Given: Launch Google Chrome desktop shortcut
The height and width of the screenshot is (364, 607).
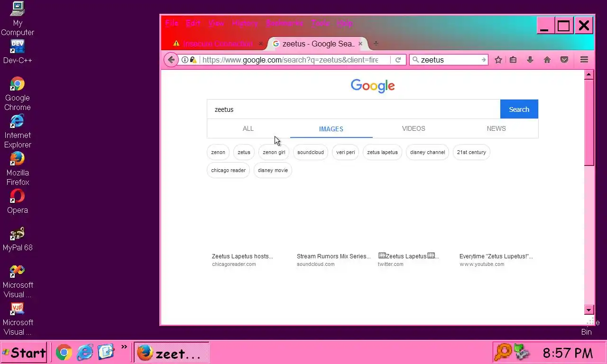Looking at the screenshot, I should [x=18, y=94].
